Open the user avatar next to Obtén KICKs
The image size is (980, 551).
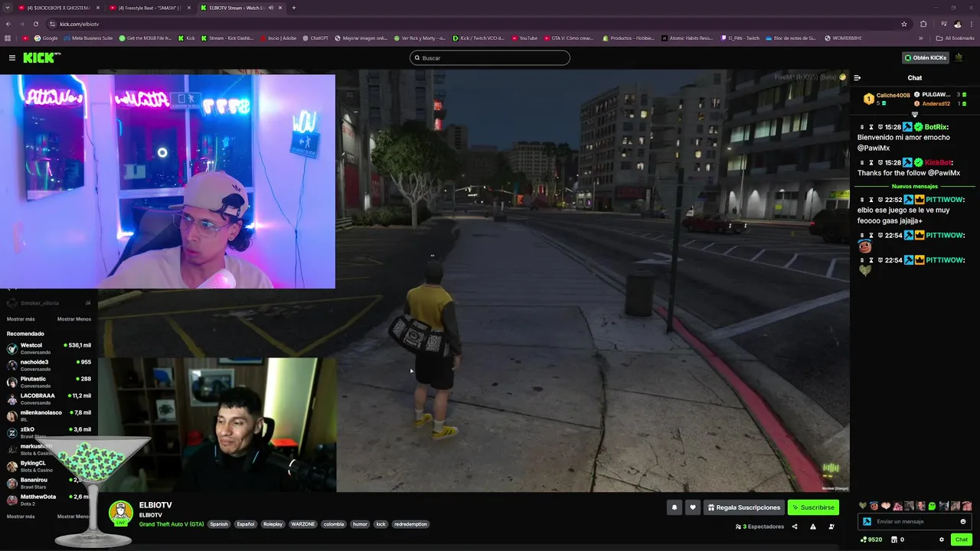tap(959, 57)
